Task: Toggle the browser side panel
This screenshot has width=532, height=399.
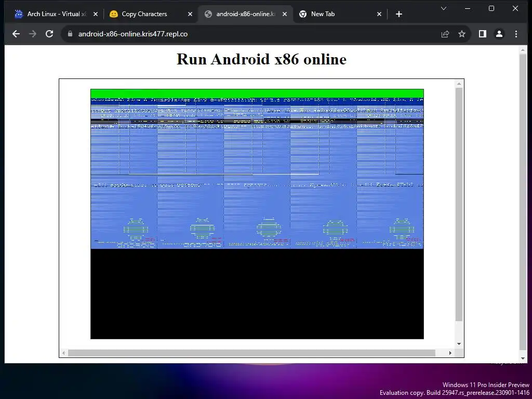Action: pos(483,34)
